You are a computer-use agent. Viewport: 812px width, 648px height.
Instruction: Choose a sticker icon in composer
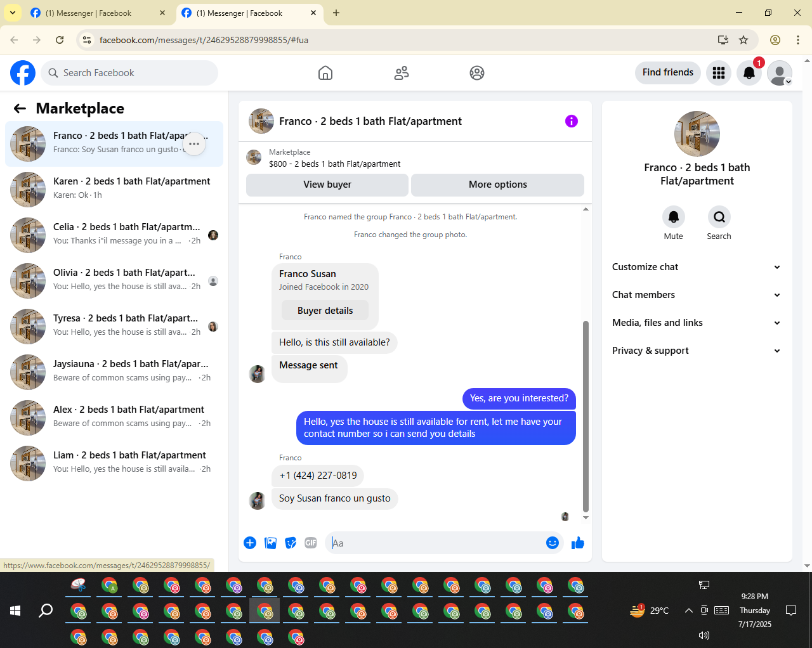pyautogui.click(x=291, y=543)
